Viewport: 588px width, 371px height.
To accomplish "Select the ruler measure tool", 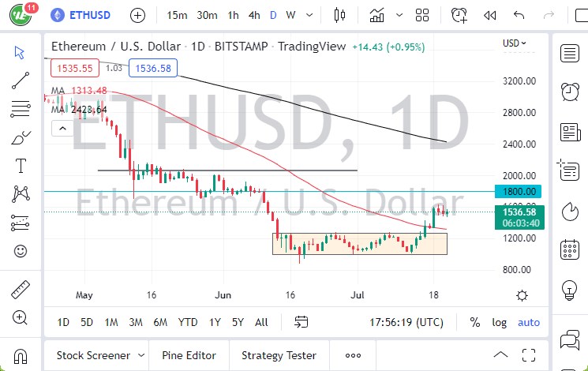I will point(21,289).
